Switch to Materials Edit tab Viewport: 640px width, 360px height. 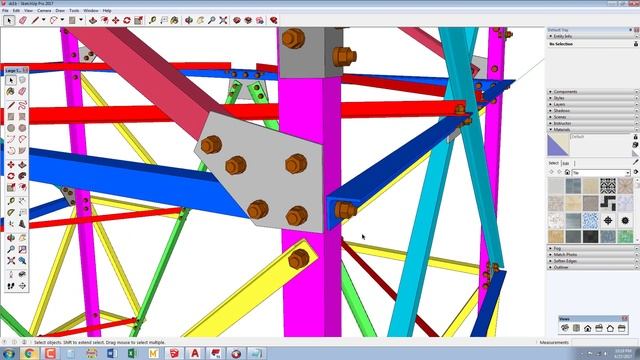point(566,163)
